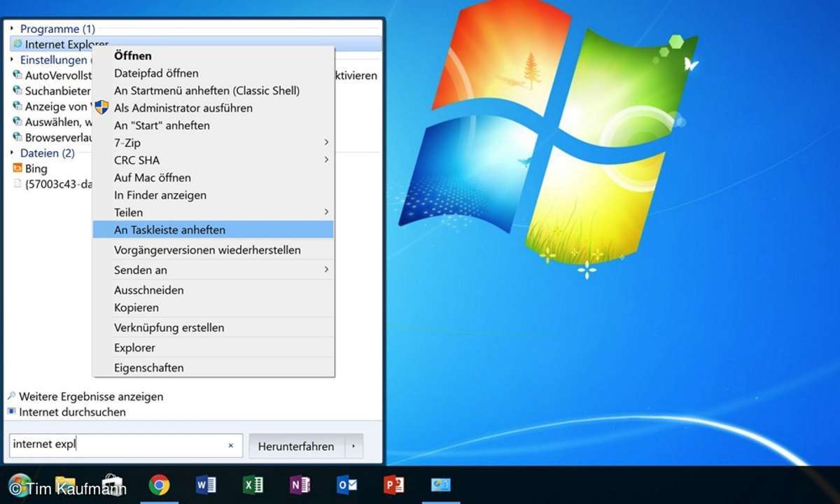The width and height of the screenshot is (840, 504).
Task: Open shutdown options arrow next to Herunterfahren
Action: coord(353,446)
